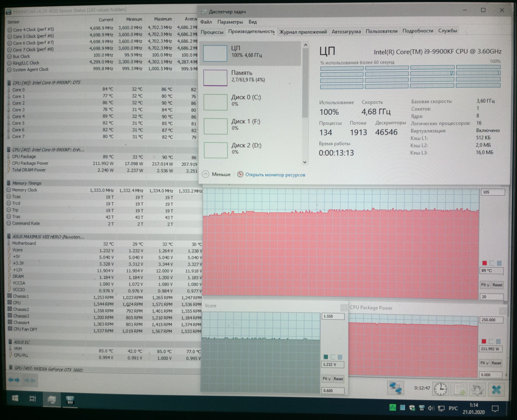Click the Core 0 thermometer sensor icon
The width and height of the screenshot is (517, 420).
9,90
